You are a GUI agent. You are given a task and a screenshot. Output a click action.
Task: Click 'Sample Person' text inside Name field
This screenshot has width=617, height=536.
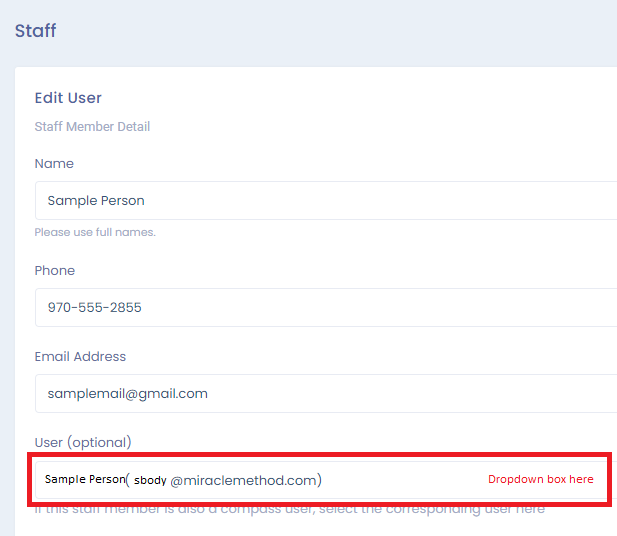(96, 200)
